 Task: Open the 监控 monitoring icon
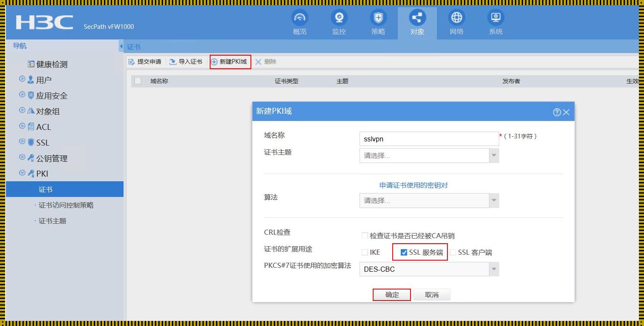[339, 18]
